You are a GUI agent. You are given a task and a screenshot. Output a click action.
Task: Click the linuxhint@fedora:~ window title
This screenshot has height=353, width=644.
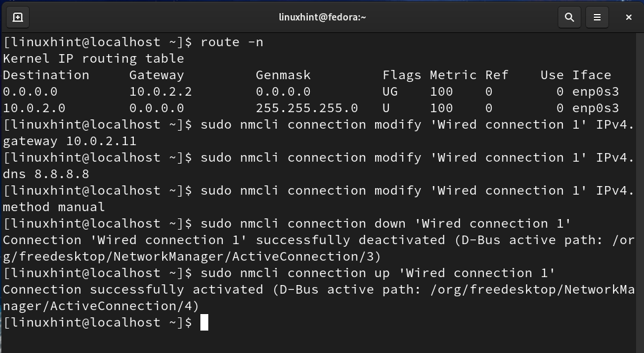(x=322, y=17)
